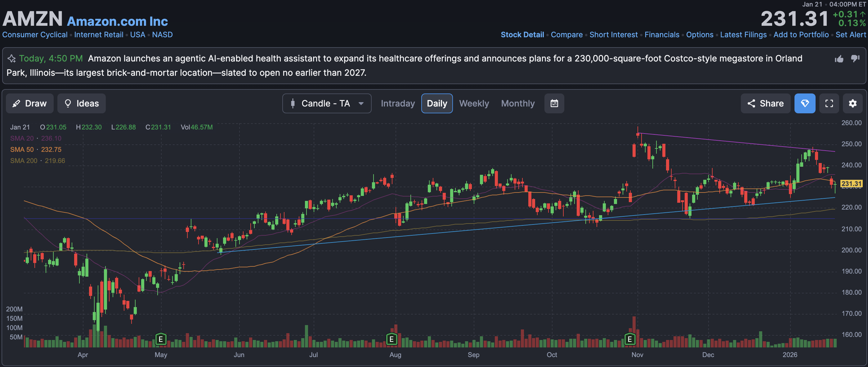This screenshot has width=868, height=367.
Task: Open the Ideas menu button
Action: tap(82, 103)
